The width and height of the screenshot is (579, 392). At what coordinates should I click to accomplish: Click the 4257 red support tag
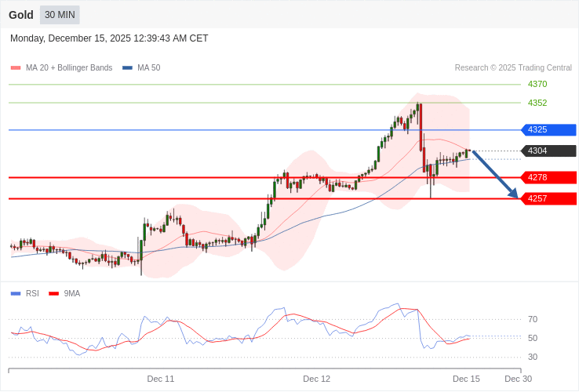pos(548,198)
